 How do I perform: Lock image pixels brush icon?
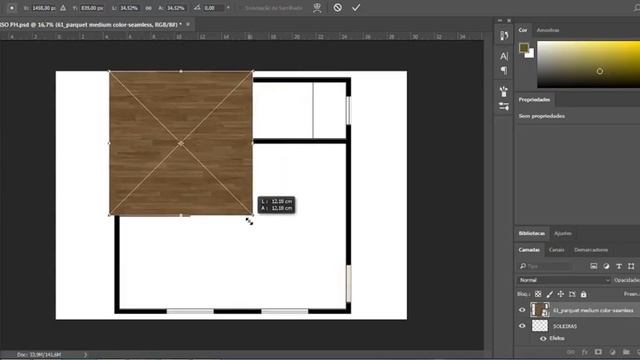click(x=549, y=294)
